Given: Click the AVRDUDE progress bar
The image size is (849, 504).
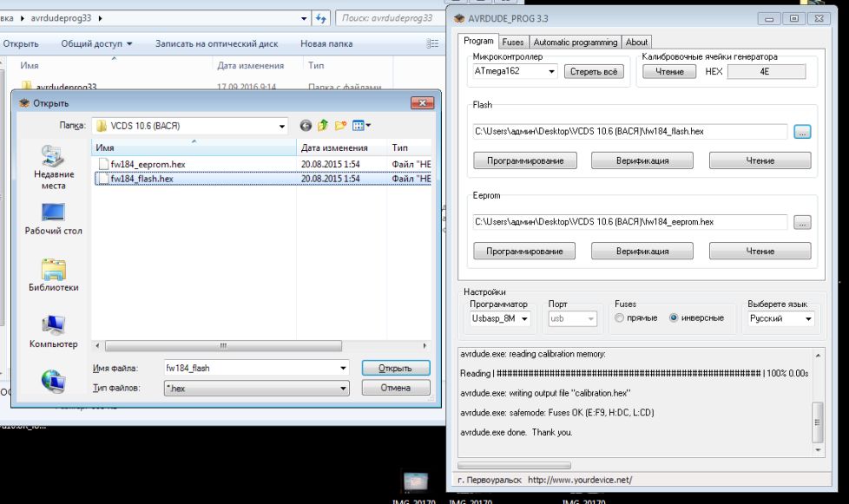Looking at the screenshot, I should point(515,465).
